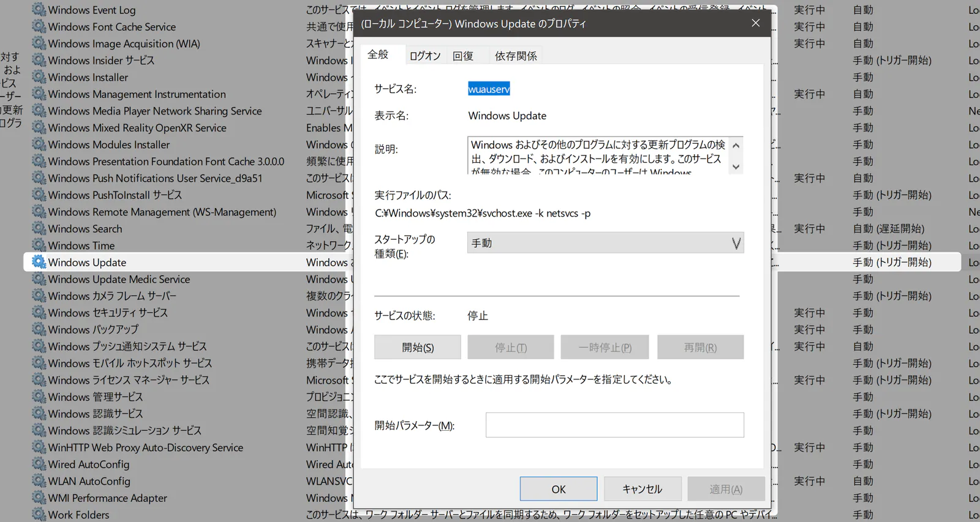Viewport: 980px width, 522px height.
Task: Select Windows PushToInstall サービス in the list
Action: coord(115,195)
